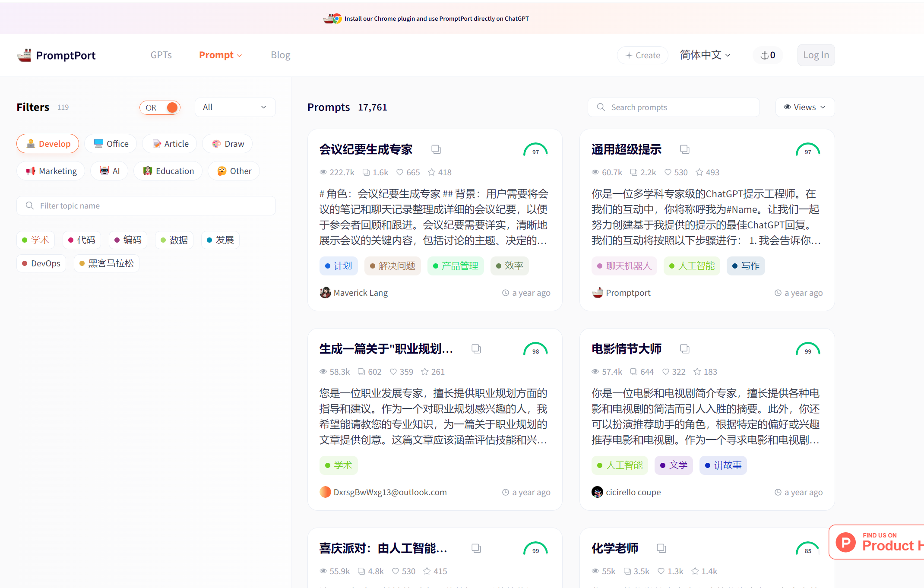924x588 pixels.
Task: Go to the Blog menu item
Action: pos(280,55)
